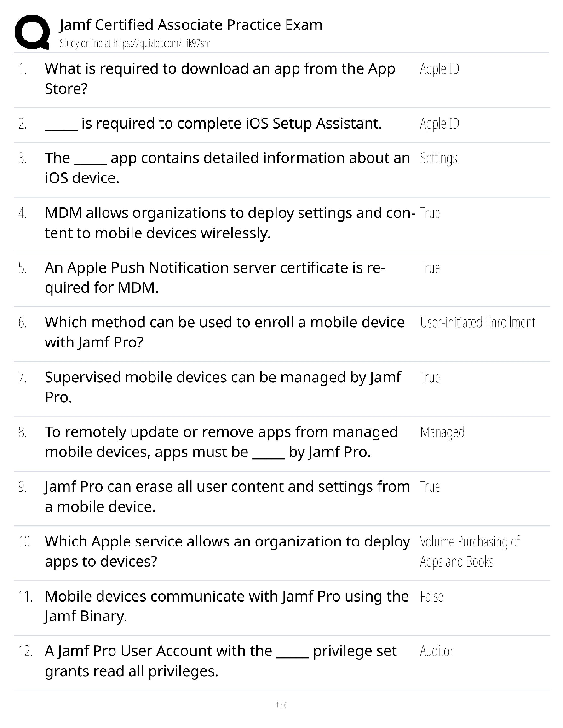Click the User-Initiated Enrollment answer
Viewport: 563px width, 728px height.
tap(477, 323)
